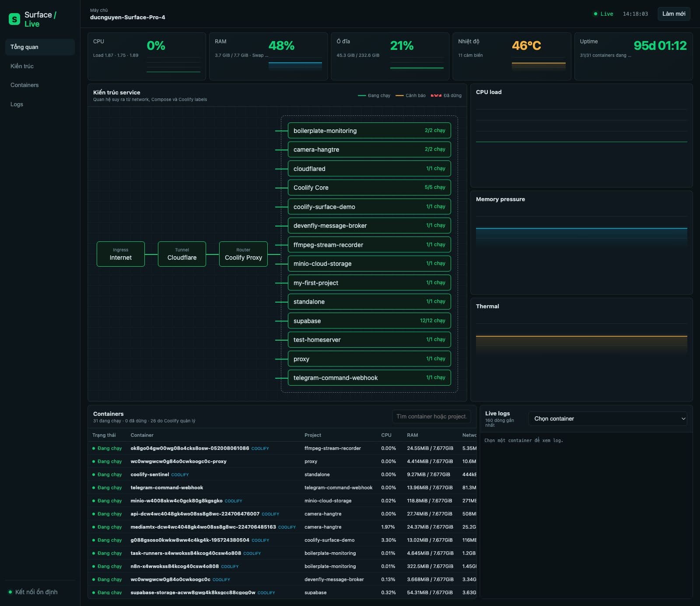This screenshot has height=606, width=700.
Task: Open the Kiến trúc sidebar item
Action: click(x=40, y=66)
